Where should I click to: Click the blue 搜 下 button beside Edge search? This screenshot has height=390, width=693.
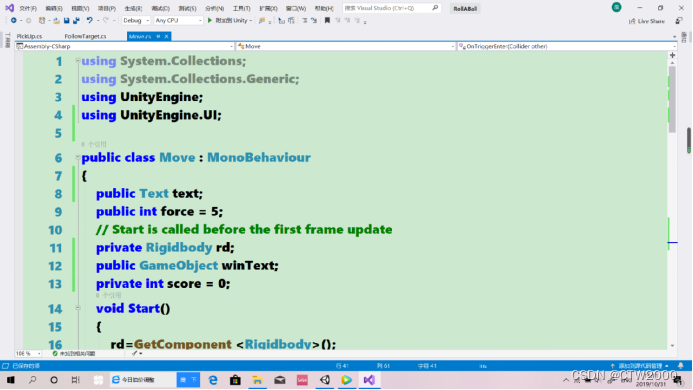click(188, 380)
